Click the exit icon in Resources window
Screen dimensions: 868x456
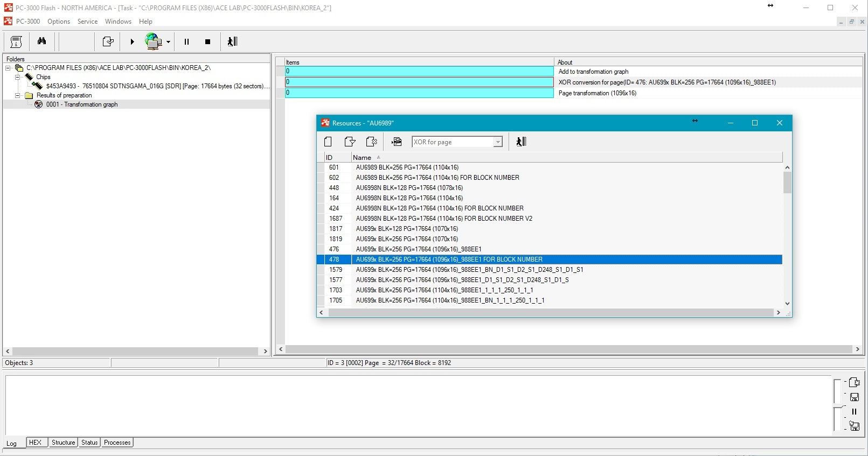(x=521, y=142)
